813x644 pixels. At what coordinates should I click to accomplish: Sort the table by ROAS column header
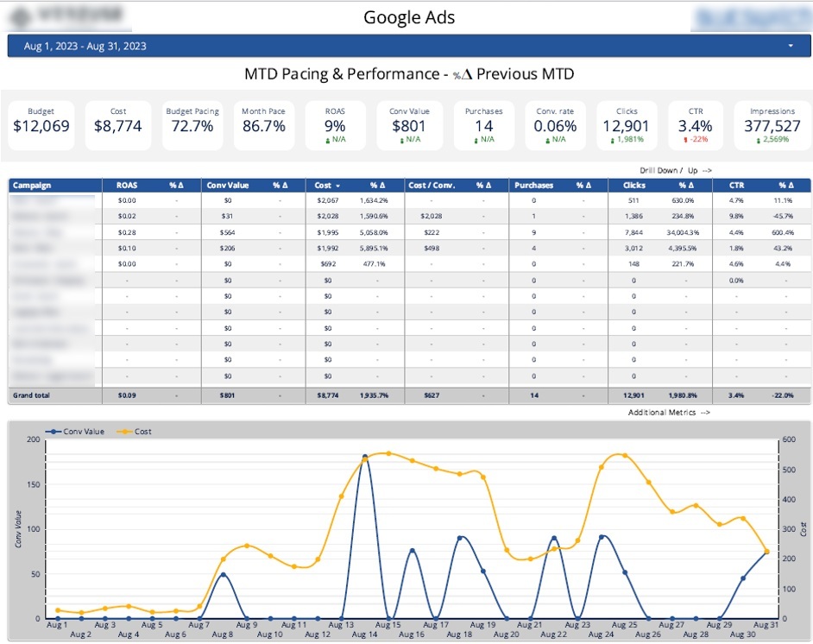127,185
